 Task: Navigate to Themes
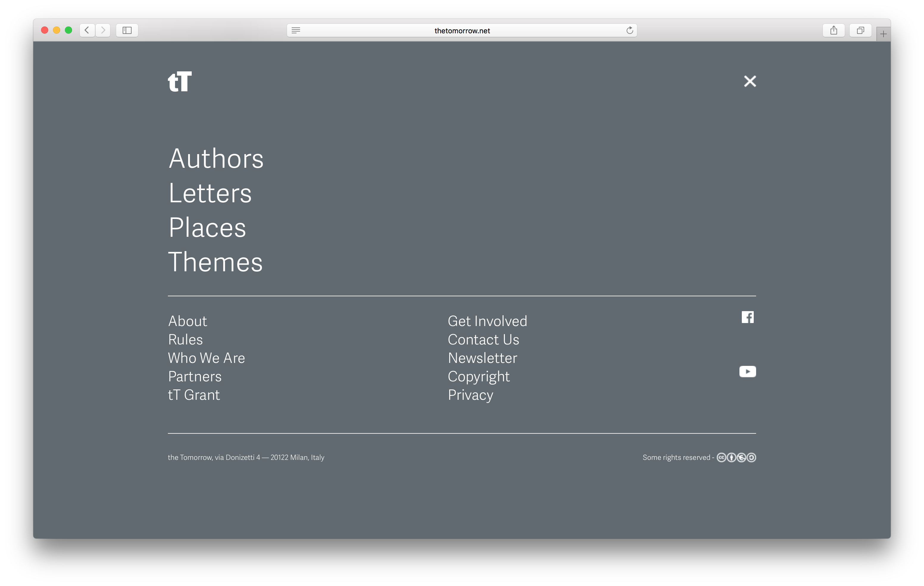pyautogui.click(x=215, y=262)
